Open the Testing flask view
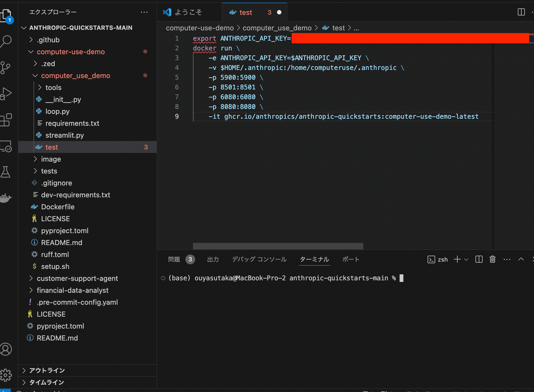 click(x=6, y=172)
